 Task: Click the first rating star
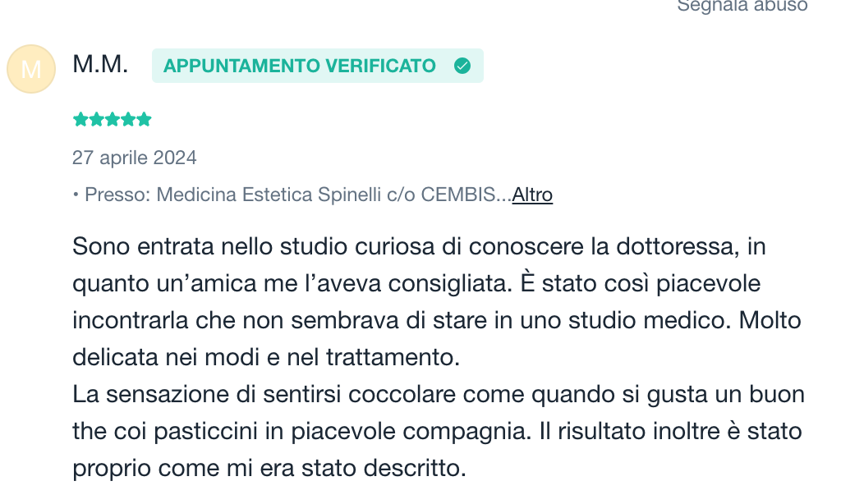tap(80, 120)
